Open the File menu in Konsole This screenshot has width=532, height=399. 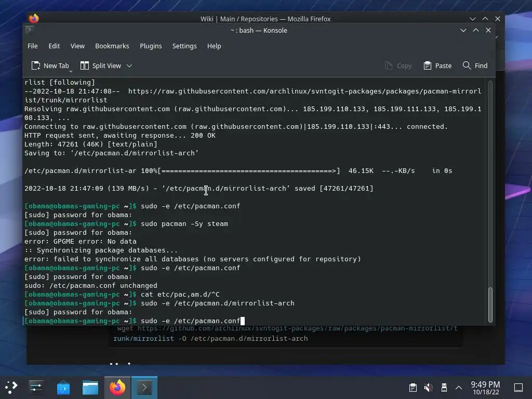pos(33,46)
